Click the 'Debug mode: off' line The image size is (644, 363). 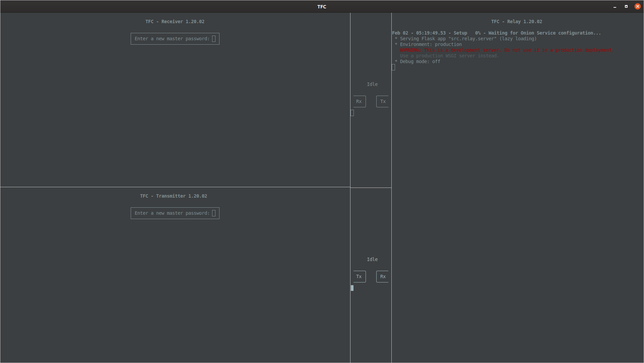[x=420, y=61]
